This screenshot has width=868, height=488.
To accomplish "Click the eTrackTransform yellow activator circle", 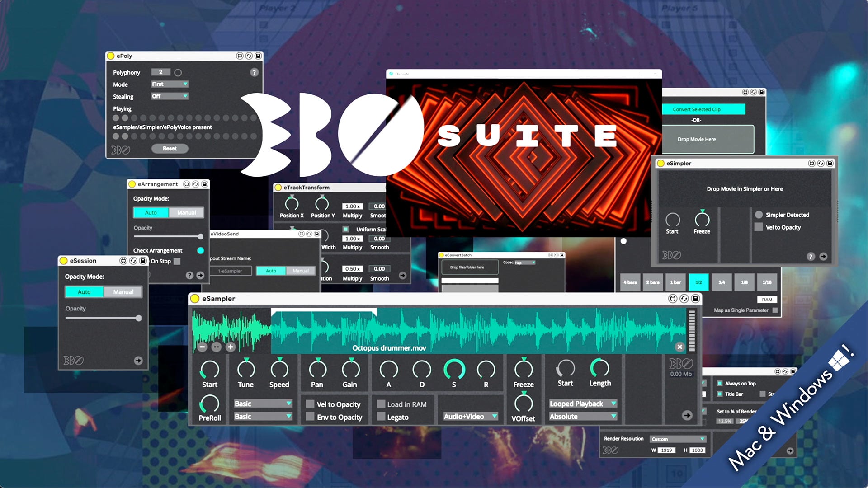I will tap(278, 188).
